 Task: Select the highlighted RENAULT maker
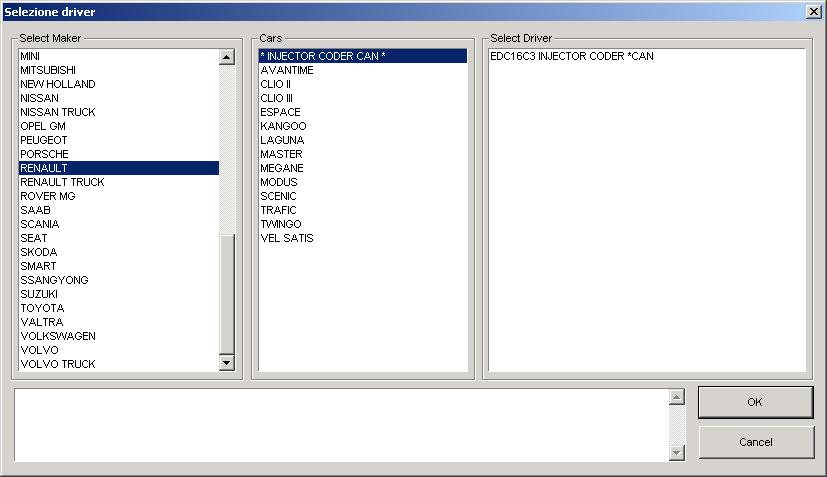tap(119, 168)
